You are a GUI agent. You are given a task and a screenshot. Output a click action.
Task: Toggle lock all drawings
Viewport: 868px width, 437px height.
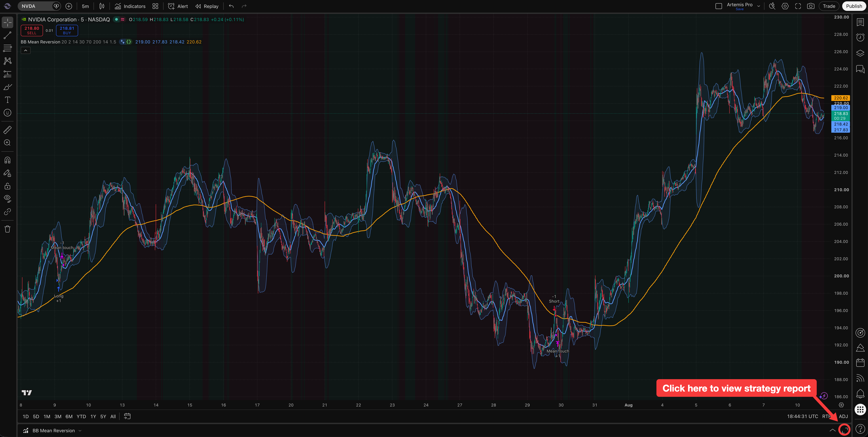[x=7, y=186]
